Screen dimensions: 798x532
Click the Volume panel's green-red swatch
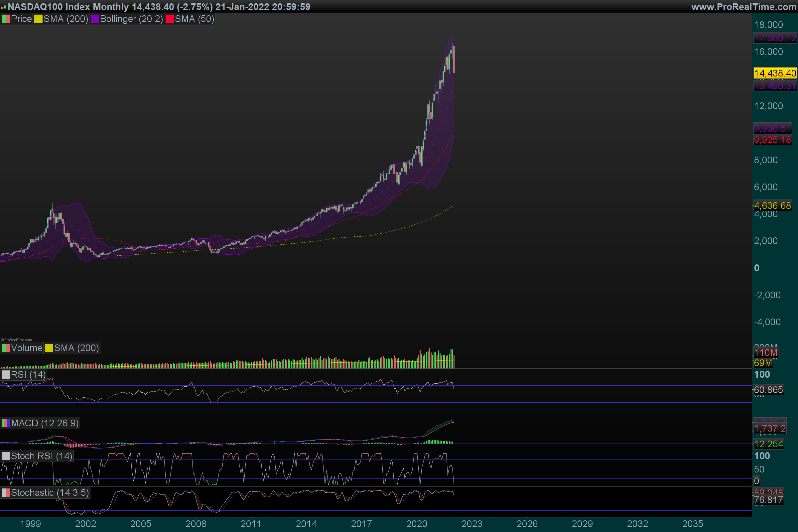[6, 348]
